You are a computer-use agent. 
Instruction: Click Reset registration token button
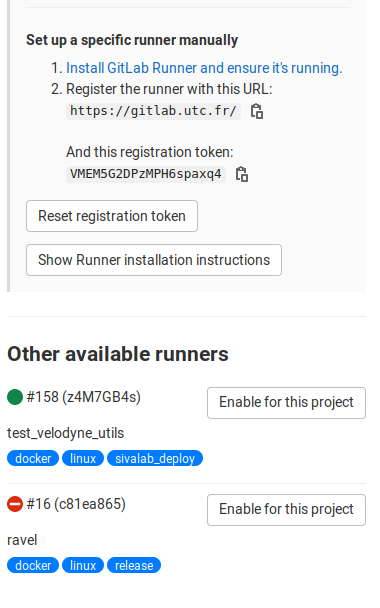112,216
